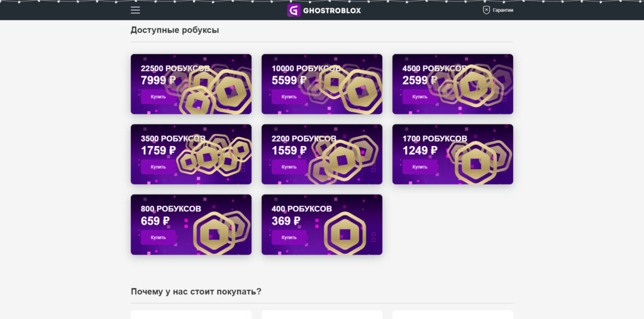This screenshot has height=319, width=644.
Task: Click the 1249 ₽ price
Action: point(419,151)
